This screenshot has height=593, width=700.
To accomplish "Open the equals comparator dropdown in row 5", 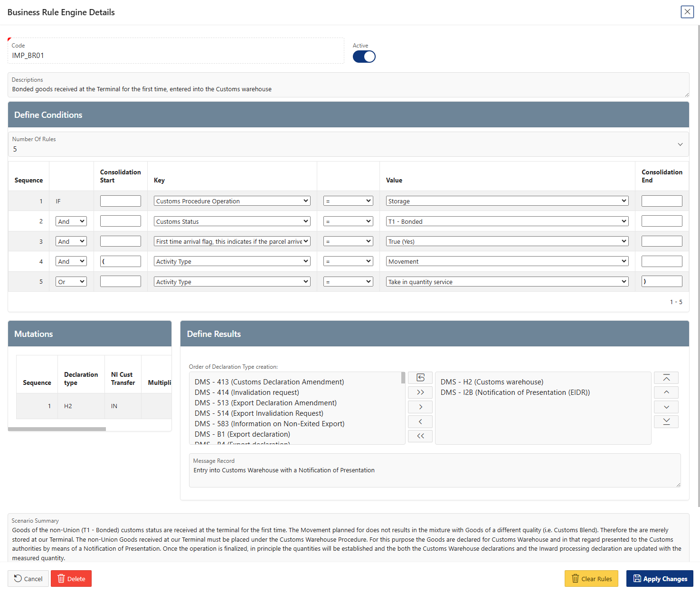I will (x=348, y=282).
